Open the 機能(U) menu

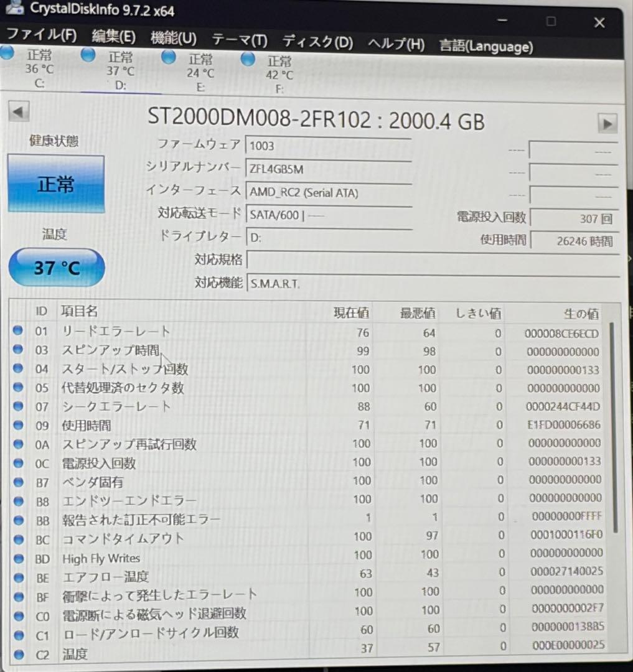point(174,38)
